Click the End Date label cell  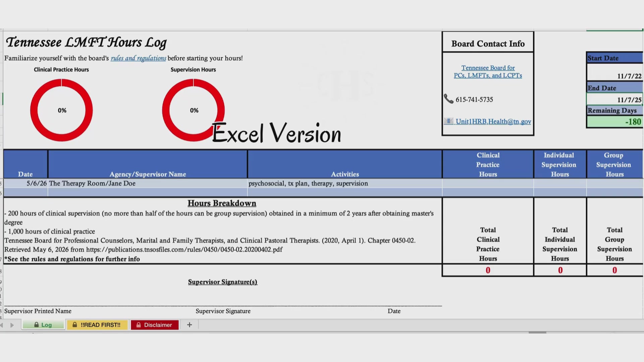click(614, 88)
